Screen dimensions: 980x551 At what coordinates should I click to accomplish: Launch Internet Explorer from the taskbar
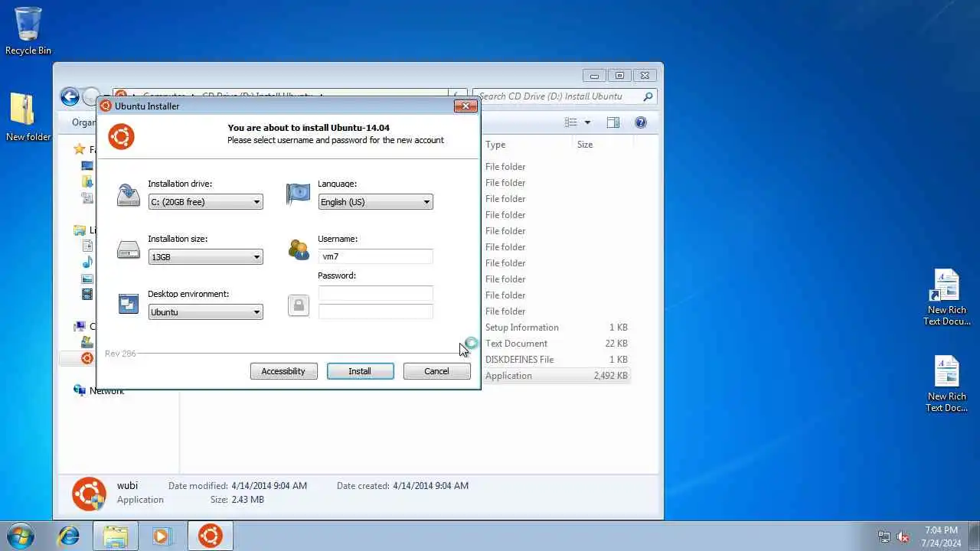point(69,536)
